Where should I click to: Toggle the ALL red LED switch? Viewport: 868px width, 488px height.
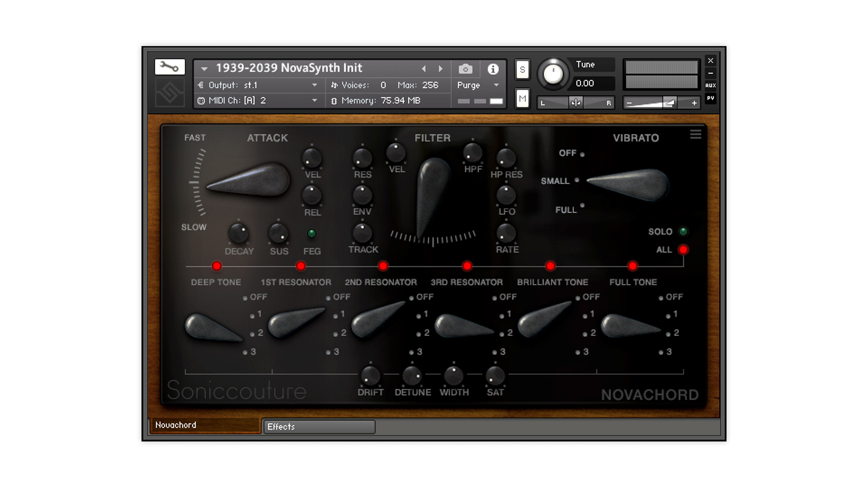pyautogui.click(x=683, y=249)
